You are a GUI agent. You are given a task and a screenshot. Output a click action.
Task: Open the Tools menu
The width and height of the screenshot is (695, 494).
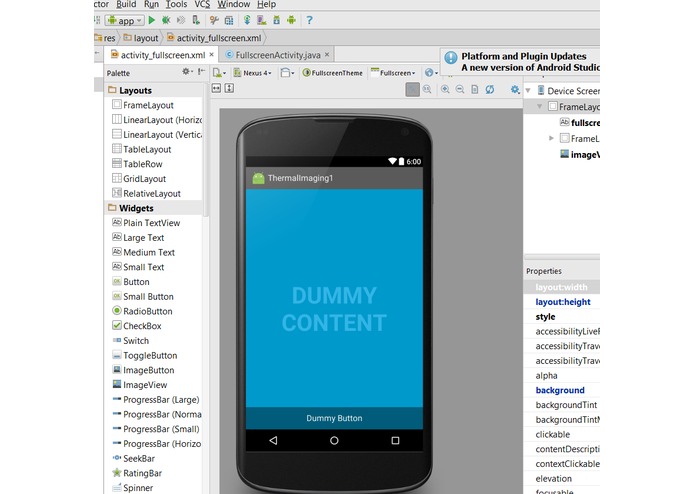click(x=176, y=4)
